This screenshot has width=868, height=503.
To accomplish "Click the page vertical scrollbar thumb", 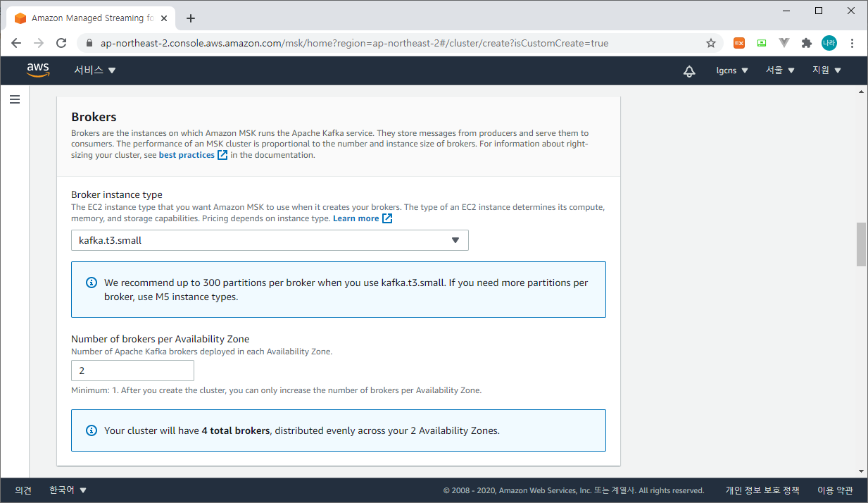I will pyautogui.click(x=862, y=244).
